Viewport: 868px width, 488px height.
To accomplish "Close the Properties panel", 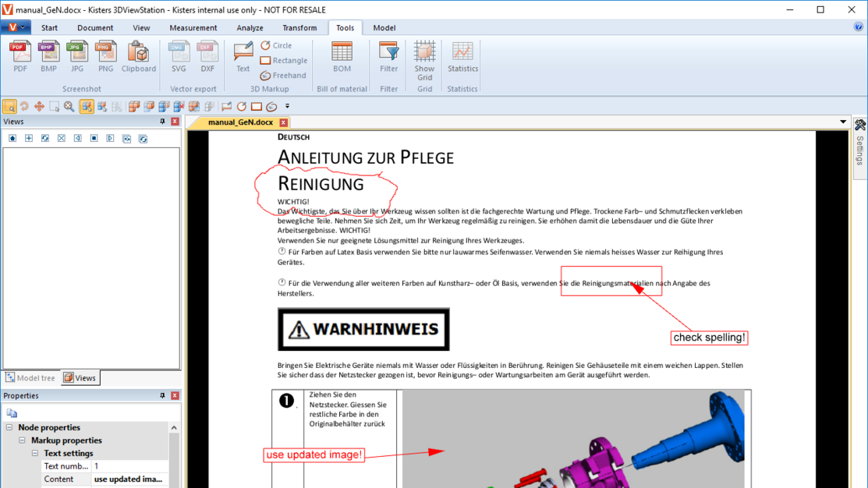I will 175,395.
